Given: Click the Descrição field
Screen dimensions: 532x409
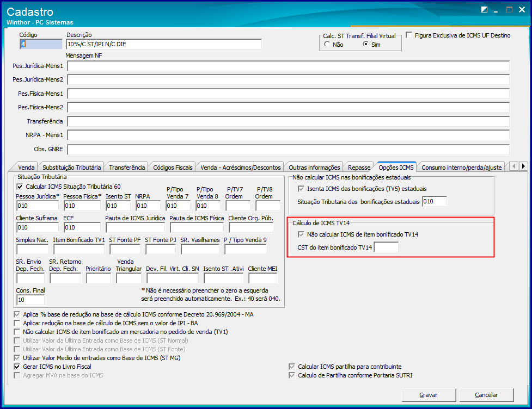Looking at the screenshot, I should click(x=164, y=44).
